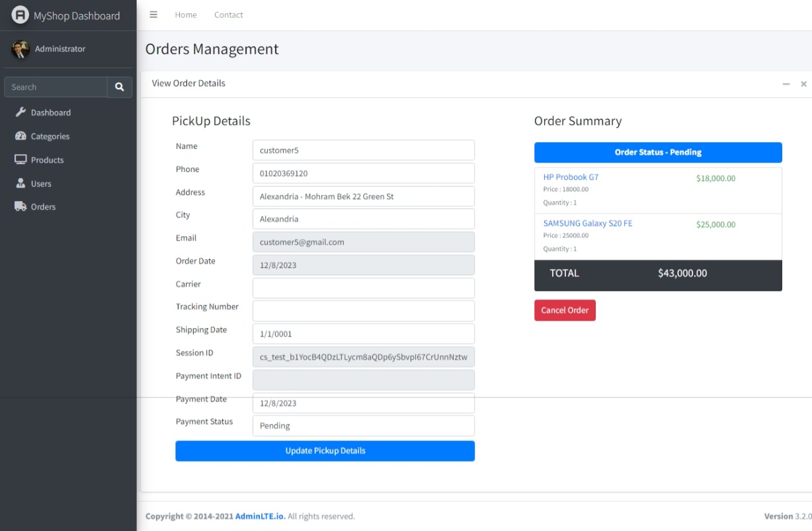Click into the Carrier input field
Screen dimensions: 812x531
click(363, 288)
